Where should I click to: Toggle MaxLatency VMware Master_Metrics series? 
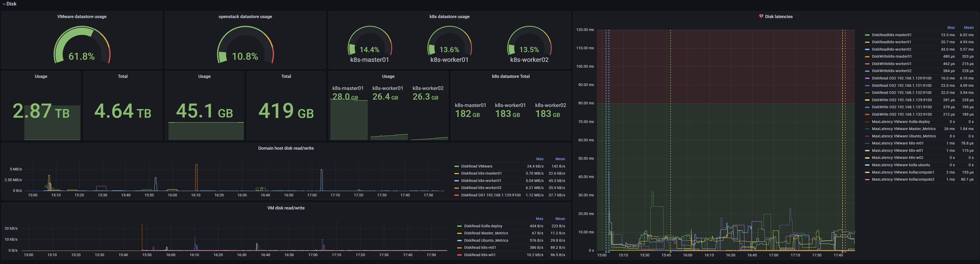904,129
